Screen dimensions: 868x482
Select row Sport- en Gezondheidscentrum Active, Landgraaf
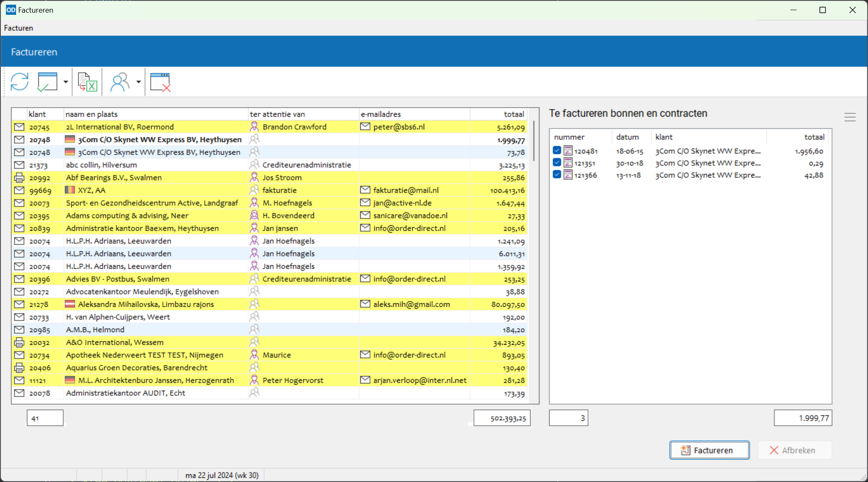tap(269, 203)
